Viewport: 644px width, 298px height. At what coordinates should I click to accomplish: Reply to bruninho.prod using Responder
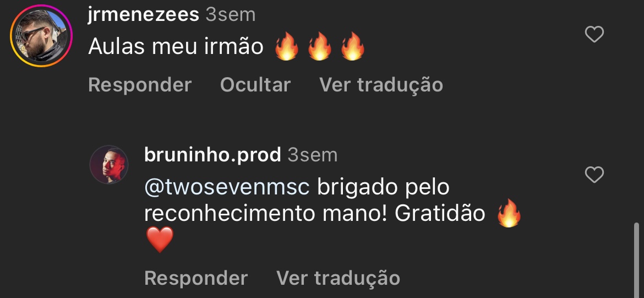tap(196, 278)
